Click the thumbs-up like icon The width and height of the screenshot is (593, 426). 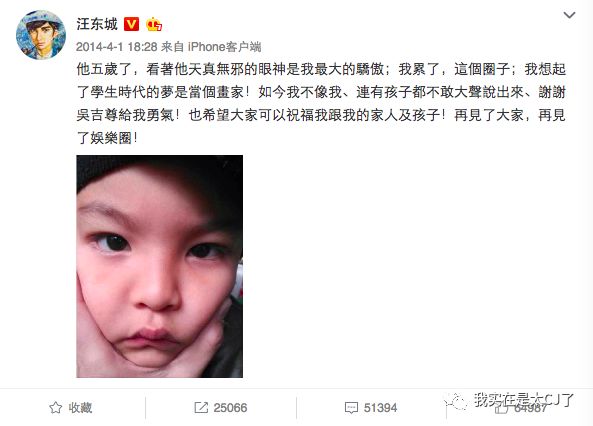coord(501,408)
